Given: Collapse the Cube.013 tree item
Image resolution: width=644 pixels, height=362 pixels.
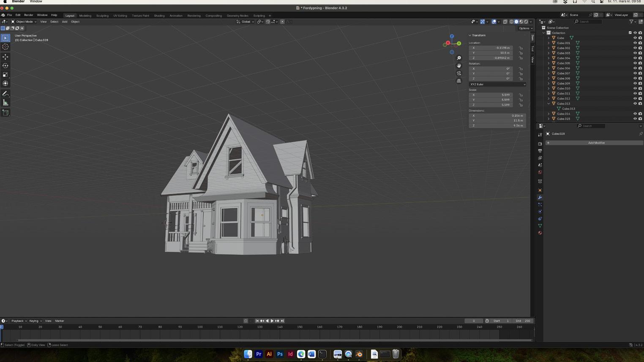Looking at the screenshot, I should coord(549,103).
